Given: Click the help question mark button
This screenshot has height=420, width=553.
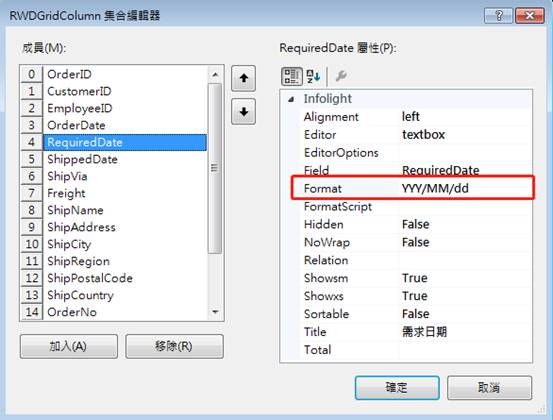Looking at the screenshot, I should click(498, 16).
